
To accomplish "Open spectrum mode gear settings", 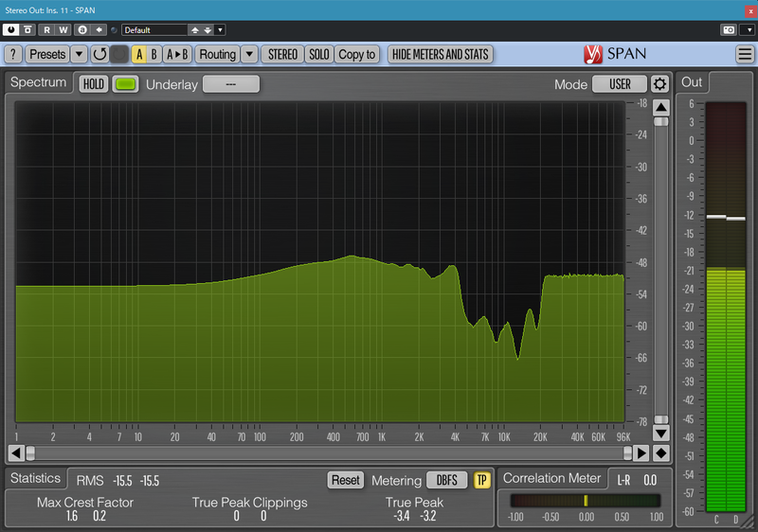I will click(659, 84).
